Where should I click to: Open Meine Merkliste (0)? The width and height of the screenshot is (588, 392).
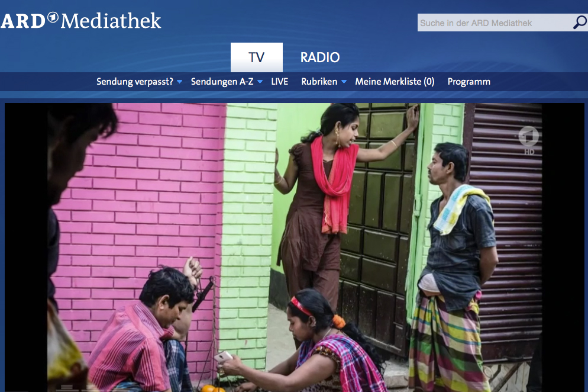395,82
